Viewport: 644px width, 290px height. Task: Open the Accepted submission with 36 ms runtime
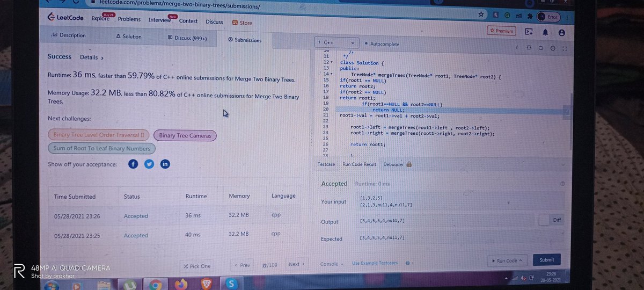(136, 216)
